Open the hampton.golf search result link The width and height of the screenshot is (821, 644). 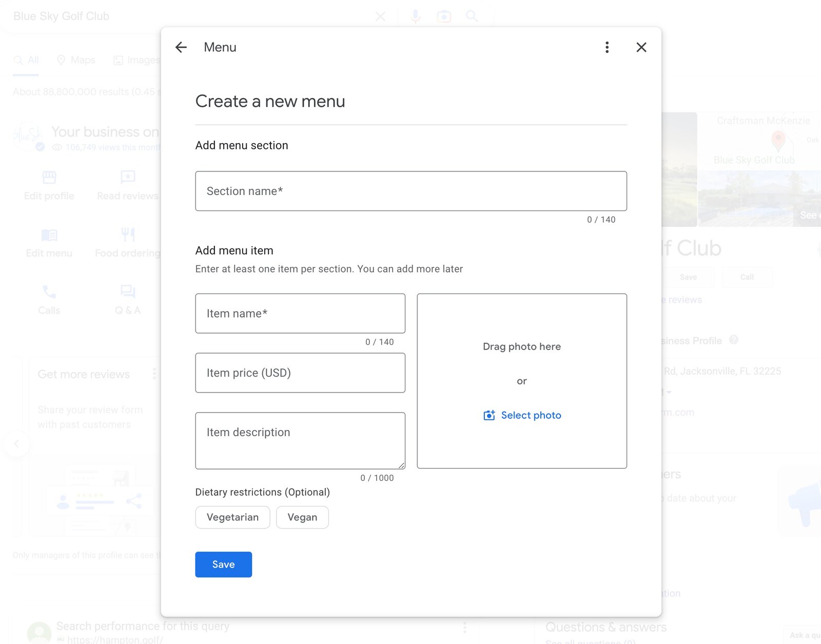click(x=115, y=639)
